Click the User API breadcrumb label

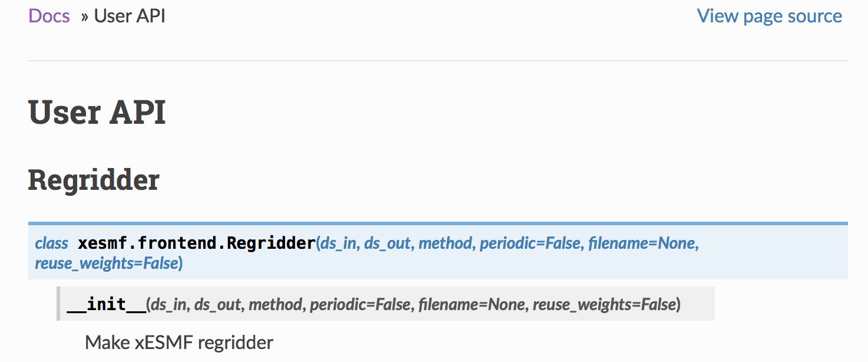(129, 16)
